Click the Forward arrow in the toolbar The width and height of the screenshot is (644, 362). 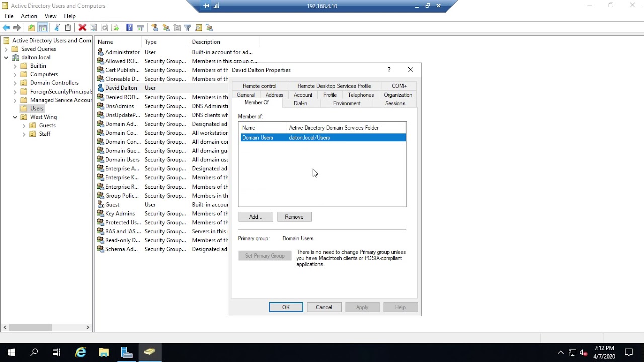point(17,28)
